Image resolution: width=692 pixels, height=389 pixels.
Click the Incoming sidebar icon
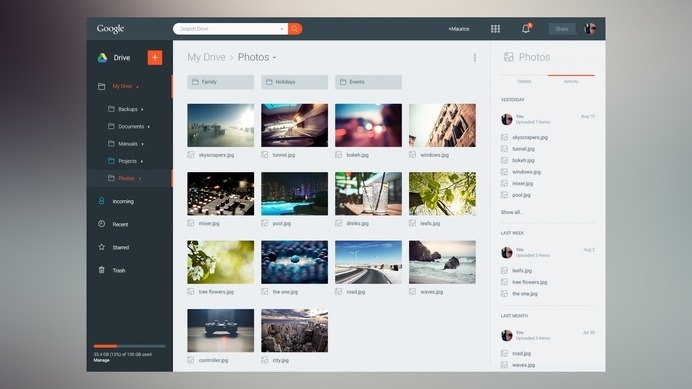(x=102, y=201)
